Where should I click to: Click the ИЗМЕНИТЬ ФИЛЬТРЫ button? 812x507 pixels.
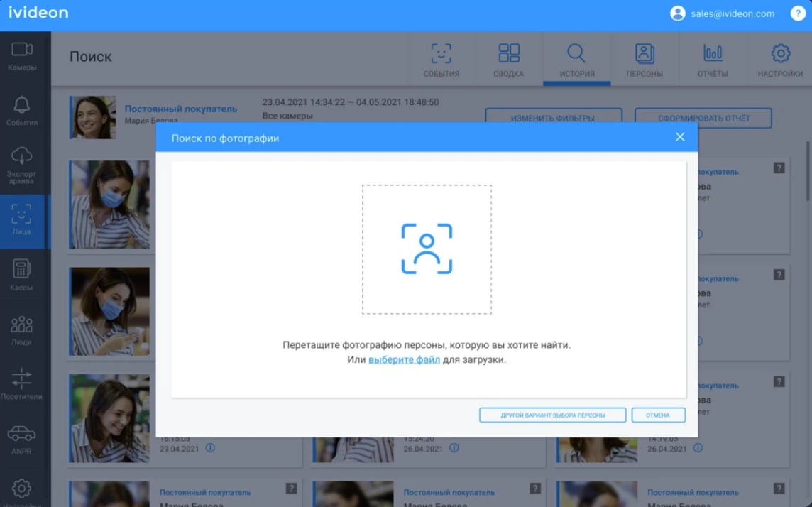pyautogui.click(x=553, y=116)
